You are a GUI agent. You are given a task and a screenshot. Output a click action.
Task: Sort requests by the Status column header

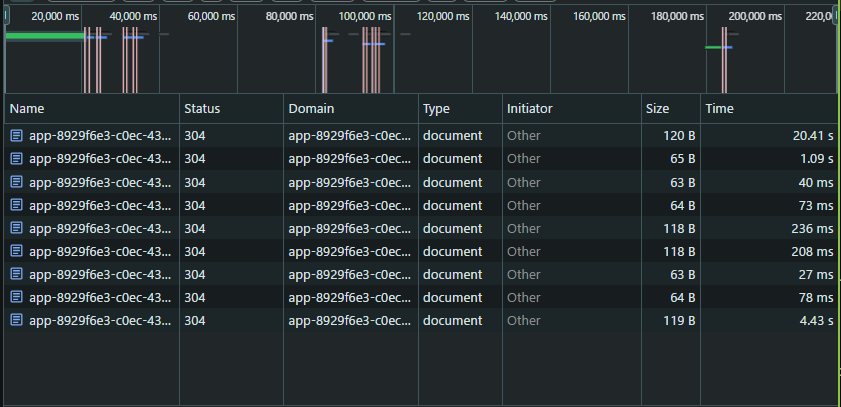231,109
